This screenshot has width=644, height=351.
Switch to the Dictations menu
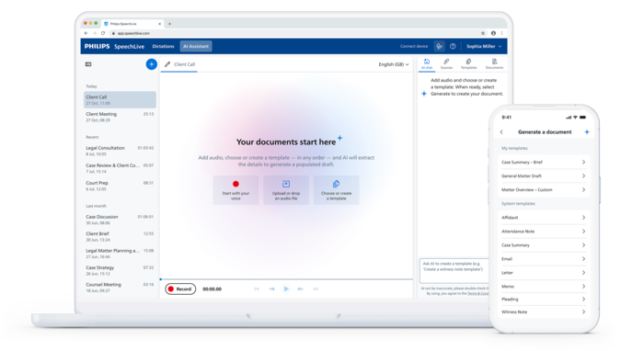163,46
